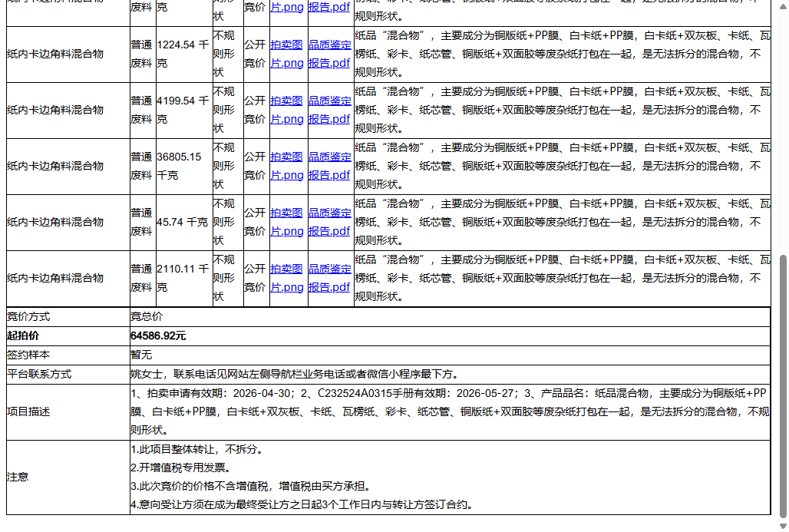Click the vertical page scrollbar thumb

pyautogui.click(x=782, y=386)
